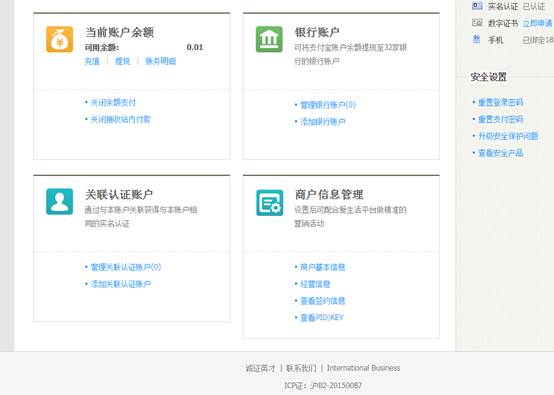
Task: Open 管理关联认证账户(0) link
Action: click(x=126, y=267)
